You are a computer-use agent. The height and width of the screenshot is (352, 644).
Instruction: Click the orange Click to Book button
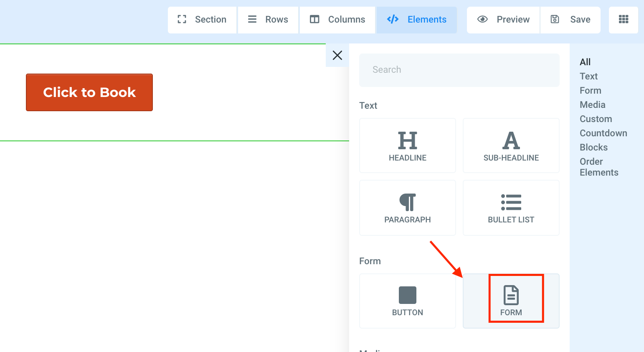coord(89,92)
